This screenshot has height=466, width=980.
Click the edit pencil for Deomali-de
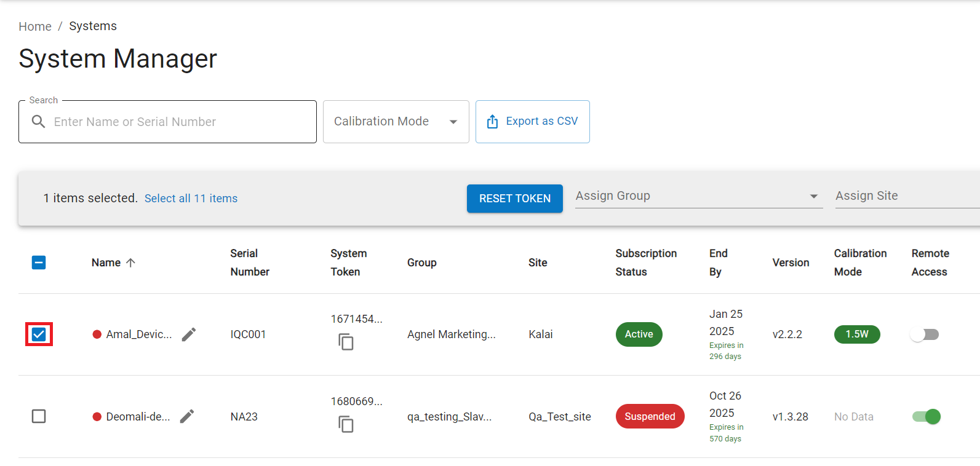point(187,417)
